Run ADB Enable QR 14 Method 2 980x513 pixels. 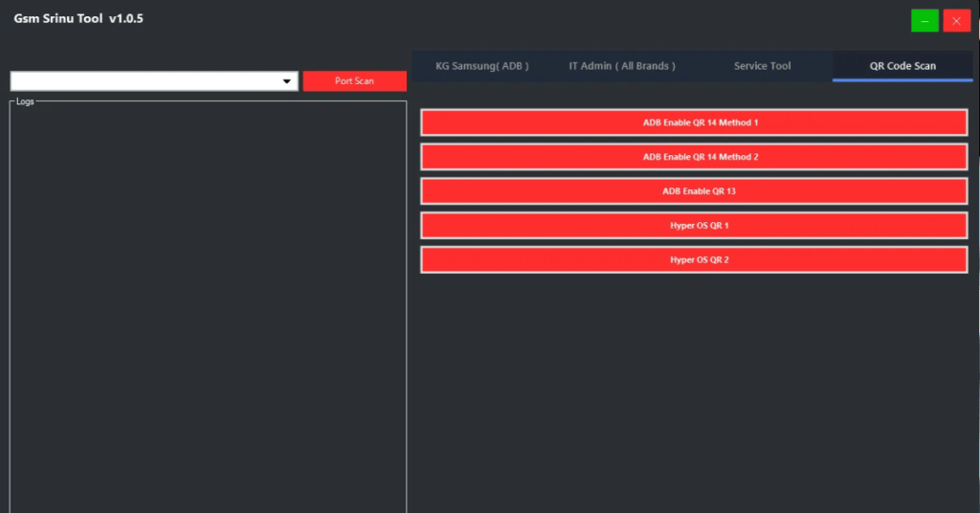click(694, 157)
